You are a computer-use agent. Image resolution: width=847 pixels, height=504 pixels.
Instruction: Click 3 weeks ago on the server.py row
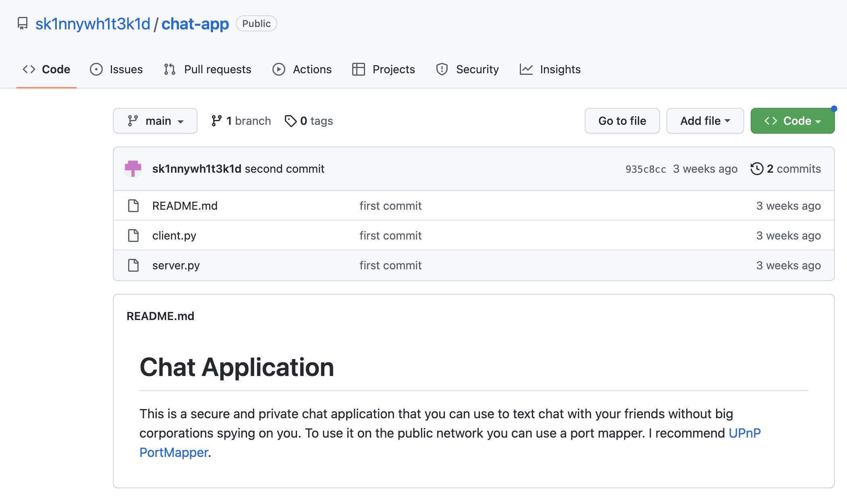coord(789,265)
